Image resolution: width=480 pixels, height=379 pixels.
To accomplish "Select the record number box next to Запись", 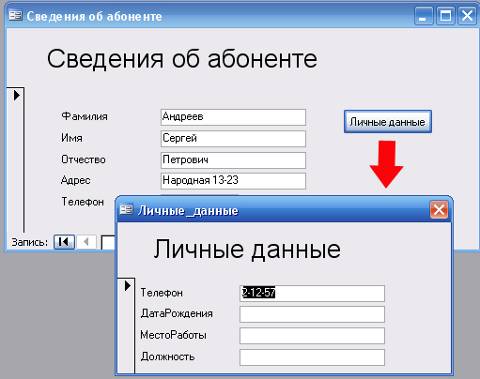I will point(108,242).
